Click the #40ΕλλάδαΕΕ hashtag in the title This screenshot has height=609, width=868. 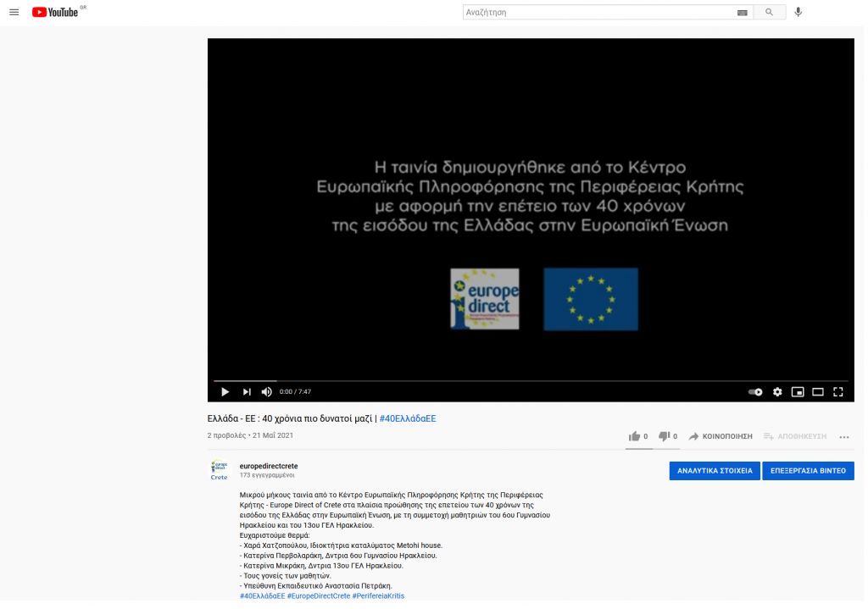point(408,418)
